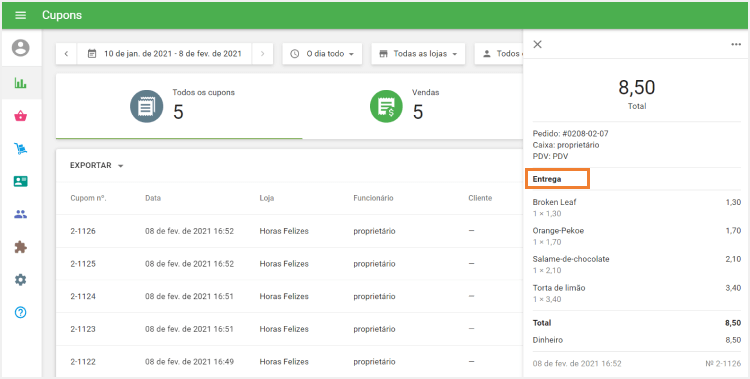Click the 'Caixa: proprietário' line
The image size is (750, 379).
(x=566, y=145)
